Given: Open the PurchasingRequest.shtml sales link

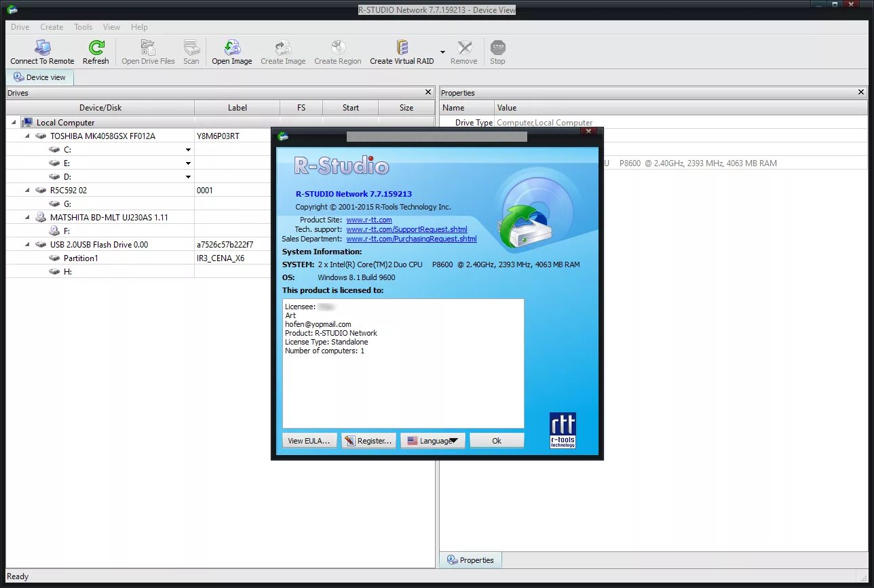Looking at the screenshot, I should [x=411, y=239].
